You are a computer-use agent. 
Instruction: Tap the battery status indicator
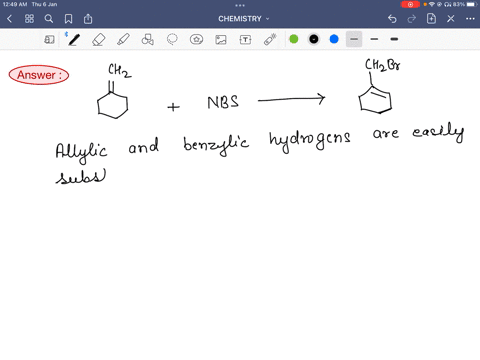(472, 4)
